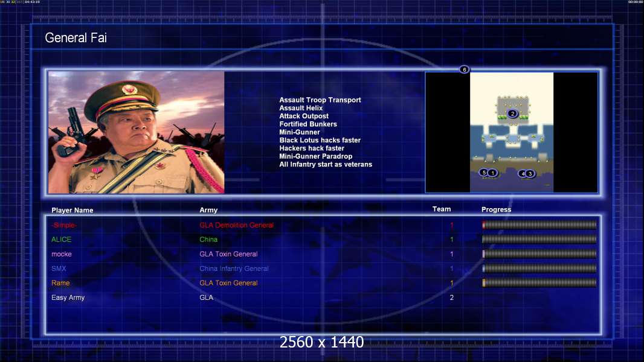Click Assault Helix ability line
This screenshot has height=362, width=644.
[301, 108]
